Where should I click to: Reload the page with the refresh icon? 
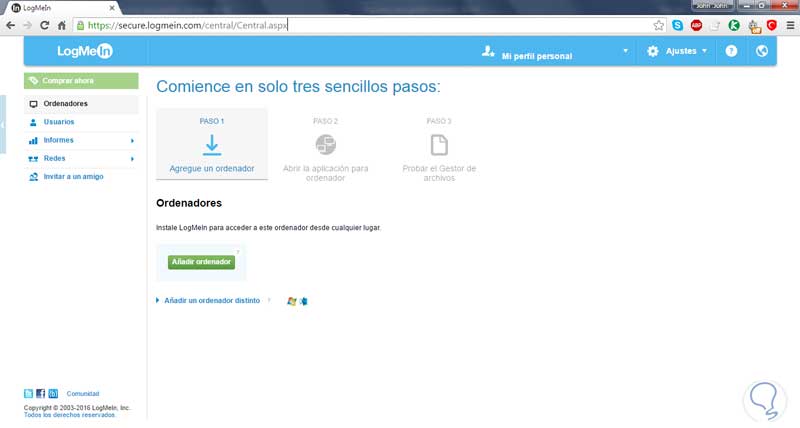[x=44, y=25]
